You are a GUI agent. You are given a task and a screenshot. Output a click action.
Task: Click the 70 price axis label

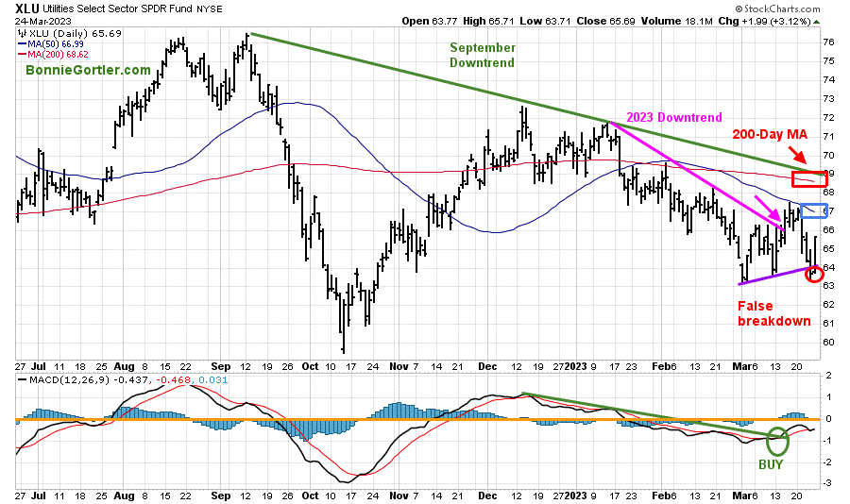(828, 155)
